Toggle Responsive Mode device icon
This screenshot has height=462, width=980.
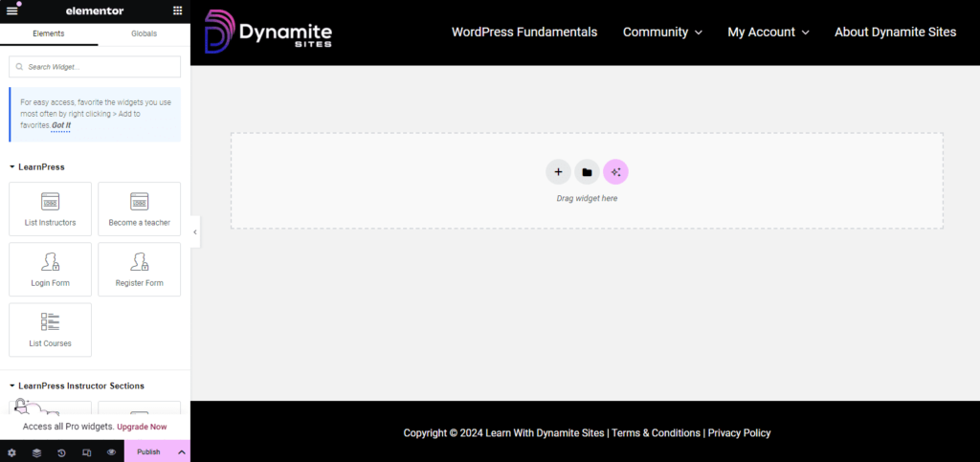[x=86, y=451]
